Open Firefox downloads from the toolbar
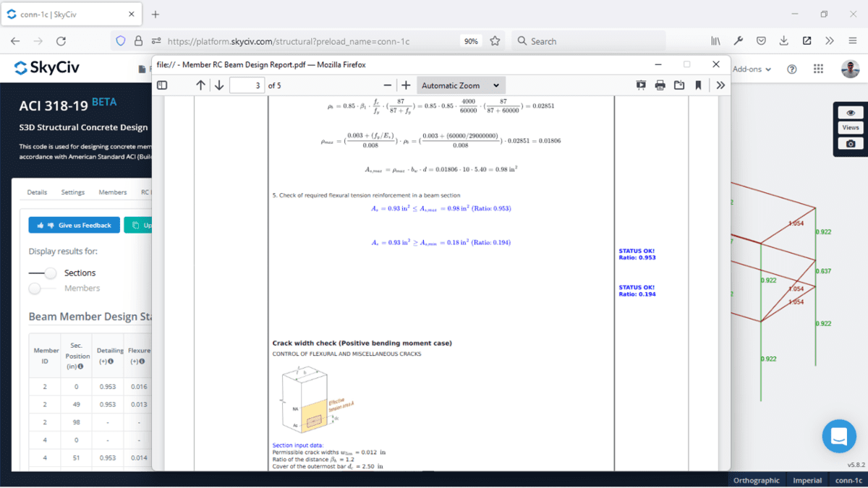This screenshot has height=488, width=868. [x=783, y=41]
